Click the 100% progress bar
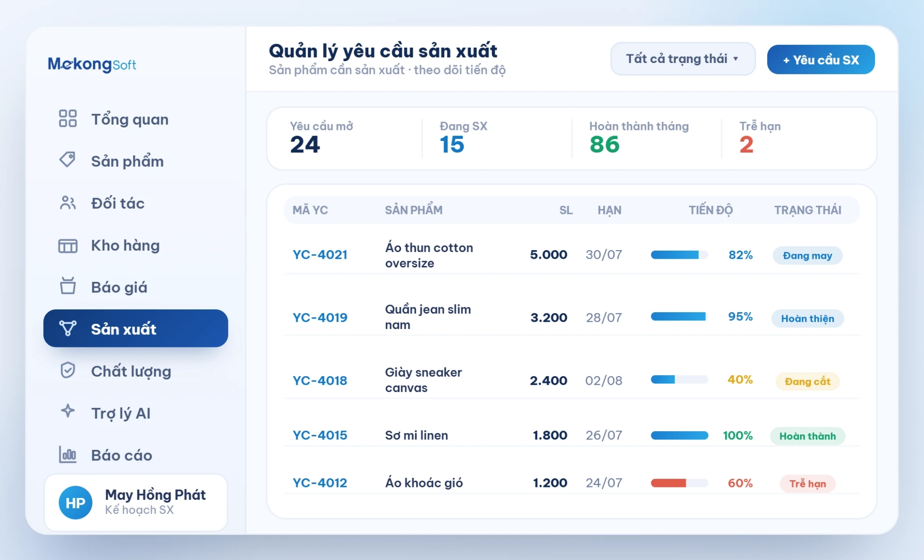This screenshot has width=924, height=560. (679, 435)
